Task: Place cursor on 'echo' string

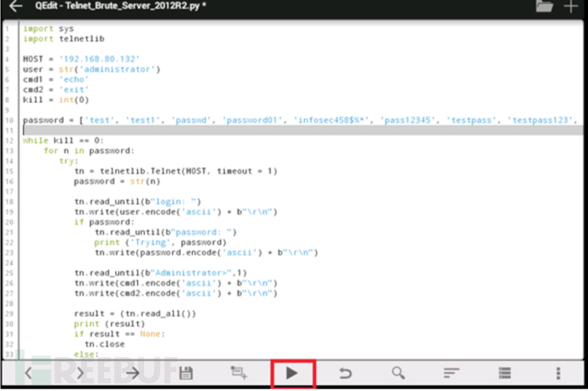Action: click(x=74, y=79)
